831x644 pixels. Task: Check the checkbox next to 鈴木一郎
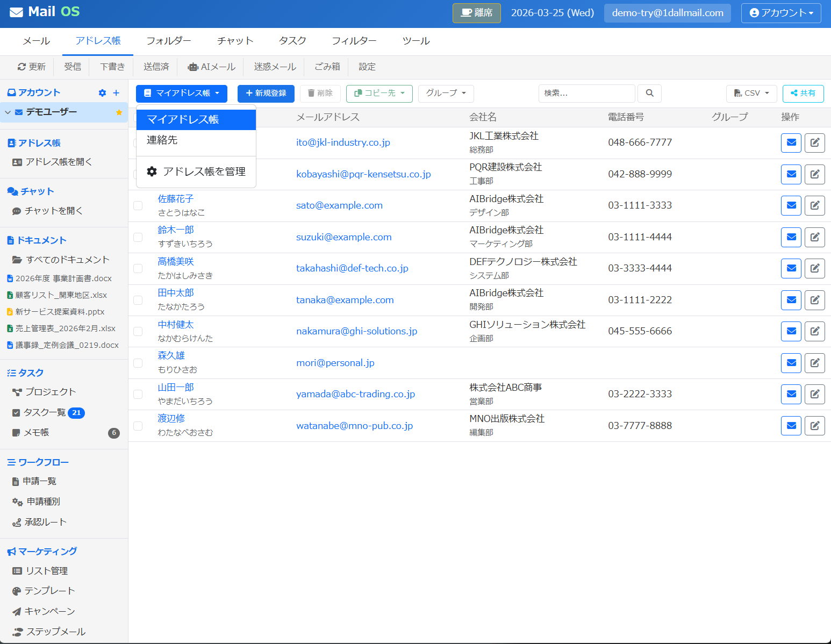138,237
